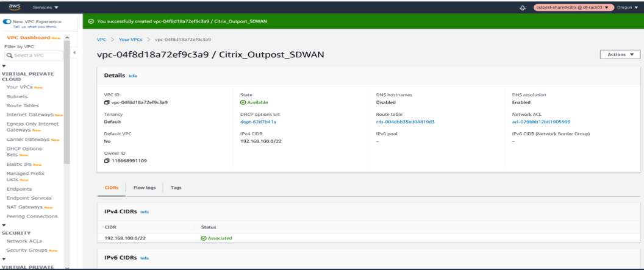Switch to the Flow logs tab
Screen dimensions: 644x270
(x=145, y=188)
